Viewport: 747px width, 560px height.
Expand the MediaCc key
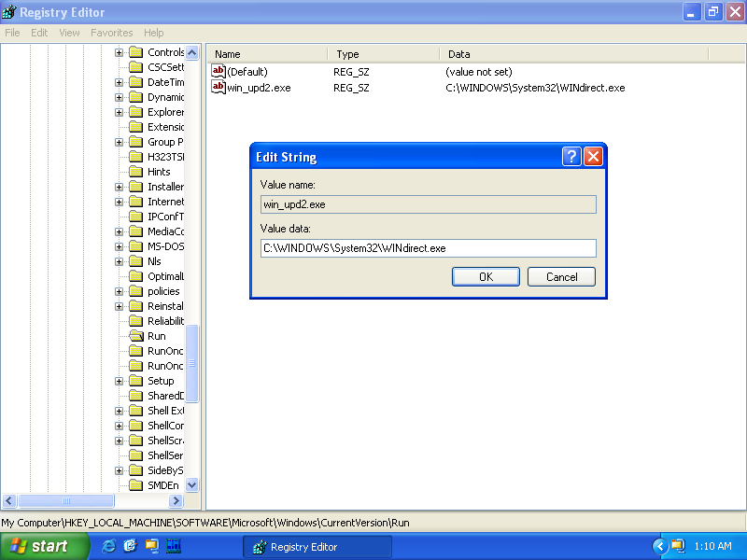(120, 231)
